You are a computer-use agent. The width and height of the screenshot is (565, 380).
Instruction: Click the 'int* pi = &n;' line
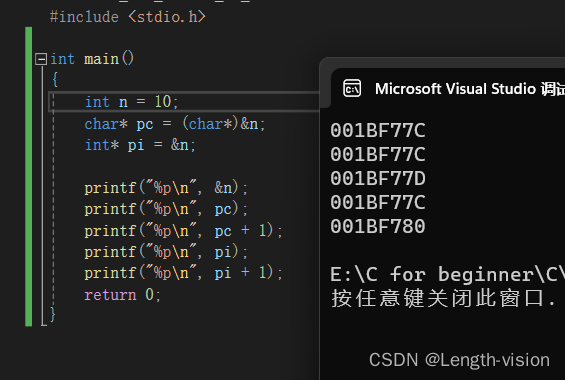click(140, 145)
